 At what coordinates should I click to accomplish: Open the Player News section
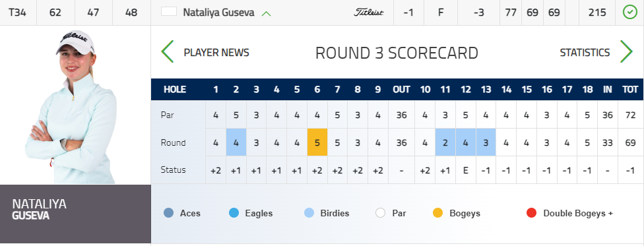tap(216, 53)
